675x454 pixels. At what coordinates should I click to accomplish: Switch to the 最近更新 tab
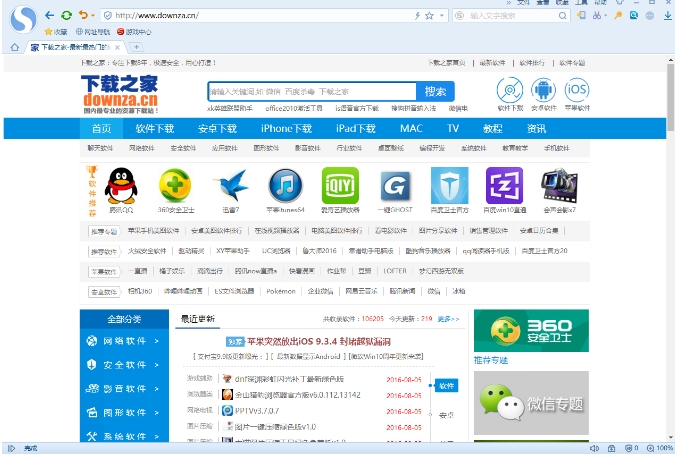point(198,319)
